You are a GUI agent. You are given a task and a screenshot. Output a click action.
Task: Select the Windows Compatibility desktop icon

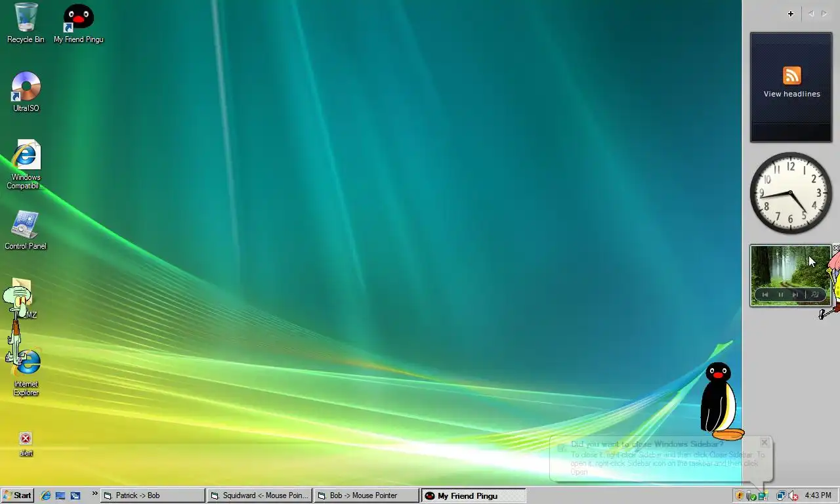click(26, 164)
